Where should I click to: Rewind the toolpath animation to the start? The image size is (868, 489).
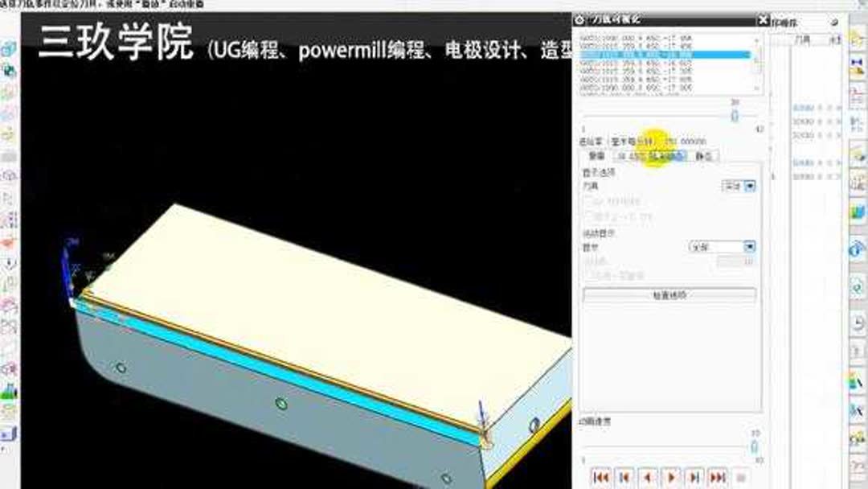[x=602, y=477]
